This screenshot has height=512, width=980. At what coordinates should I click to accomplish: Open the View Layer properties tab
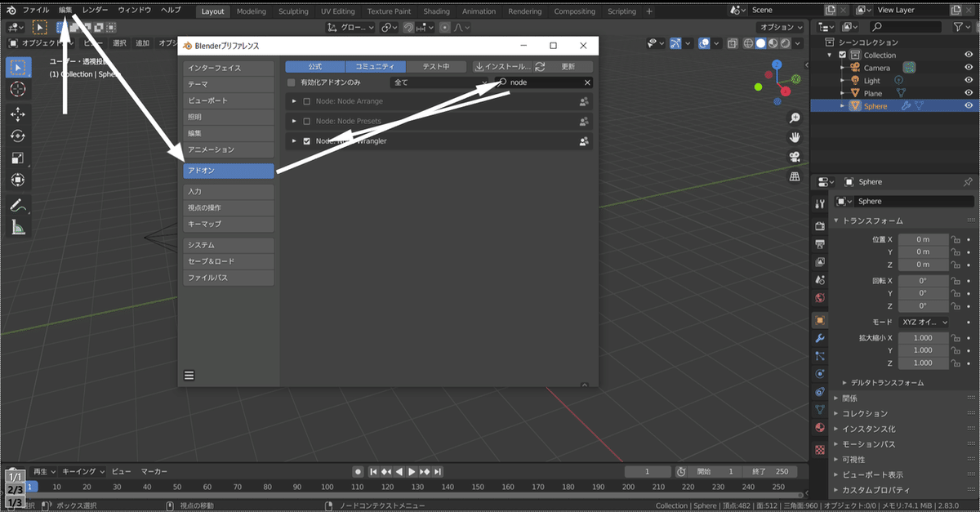click(x=820, y=262)
